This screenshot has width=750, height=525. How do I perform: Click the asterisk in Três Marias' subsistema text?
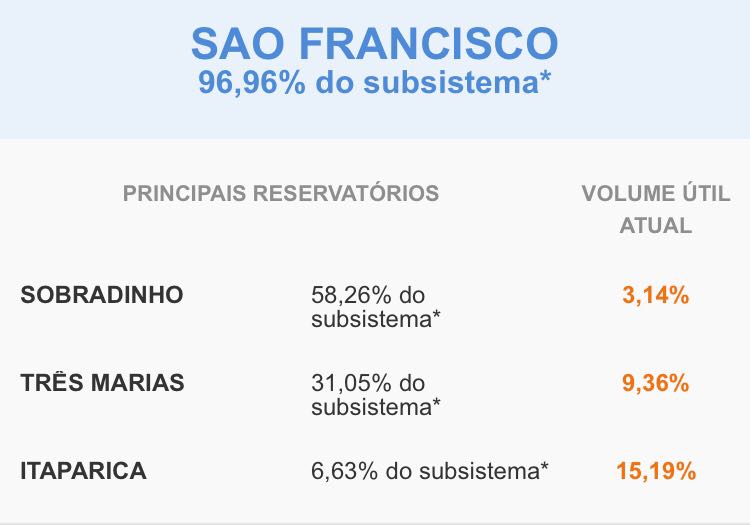pos(436,402)
